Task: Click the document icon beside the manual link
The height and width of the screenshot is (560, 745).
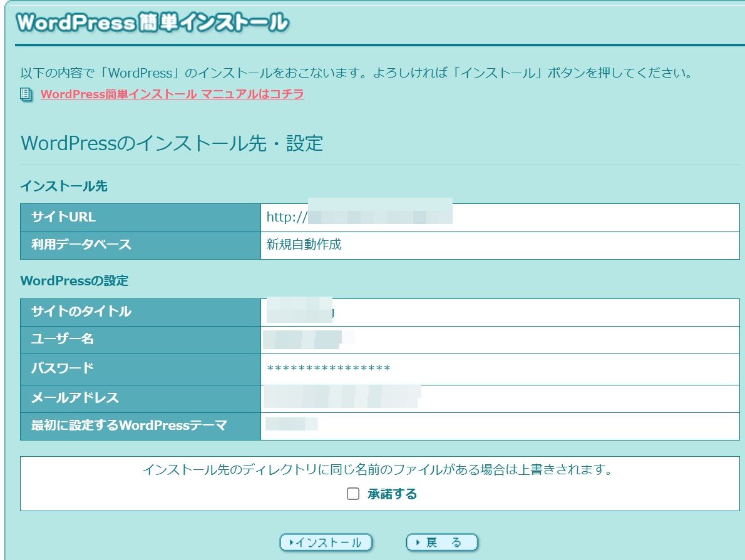Action: pos(26,94)
